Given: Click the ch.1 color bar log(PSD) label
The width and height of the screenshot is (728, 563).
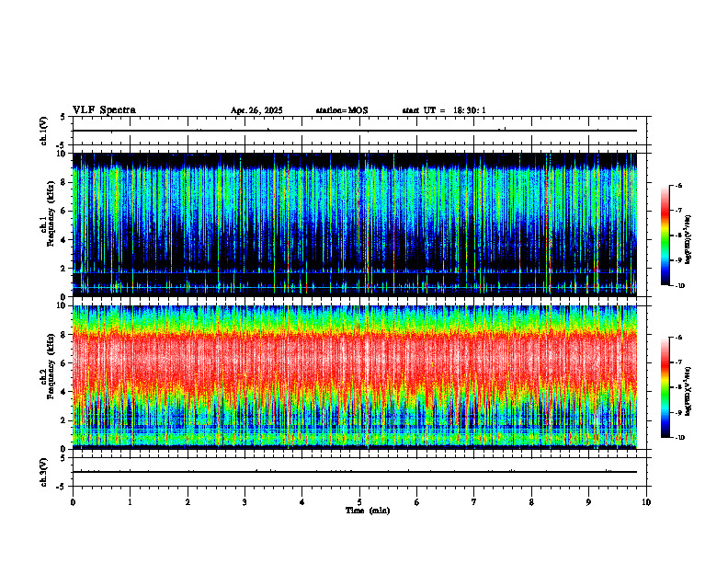Looking at the screenshot, I should [688, 240].
